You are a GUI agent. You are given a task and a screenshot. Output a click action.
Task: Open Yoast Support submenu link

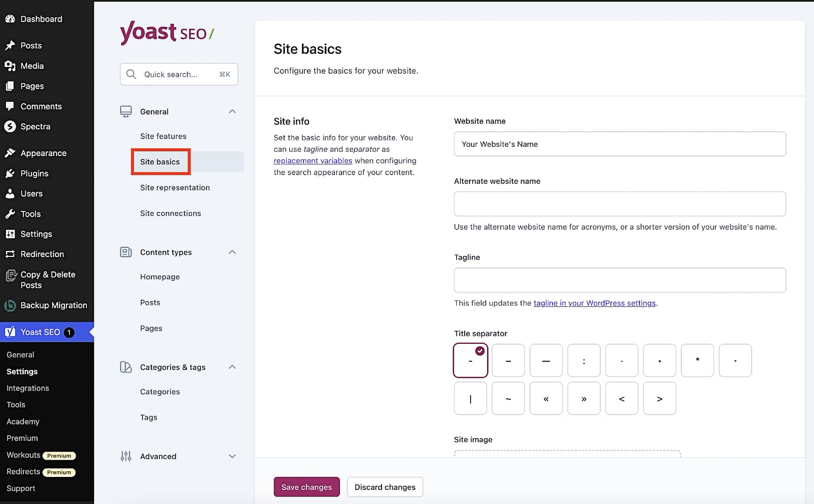pos(21,488)
